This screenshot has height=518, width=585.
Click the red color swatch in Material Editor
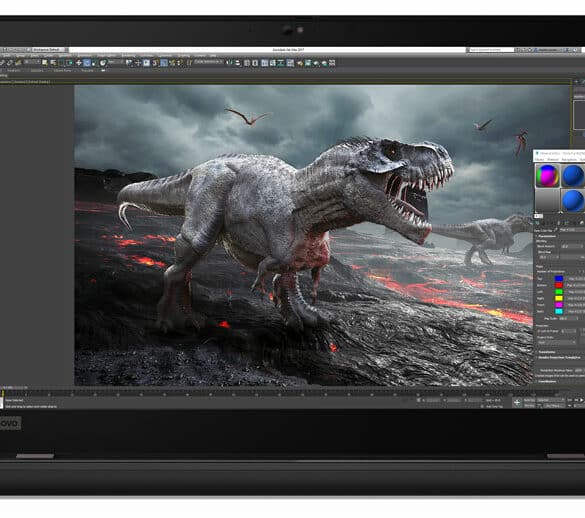coord(559,285)
